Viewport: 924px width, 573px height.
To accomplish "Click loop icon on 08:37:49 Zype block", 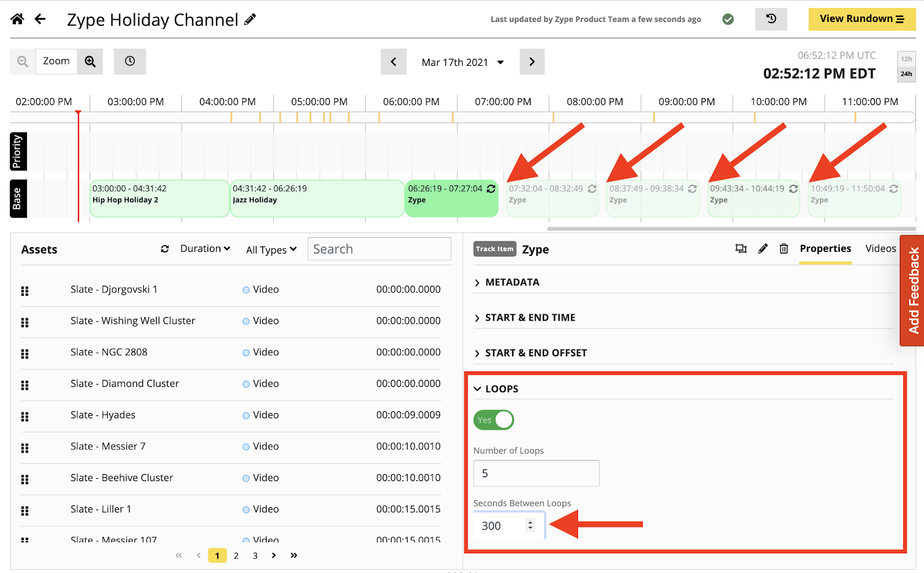I will click(x=692, y=189).
